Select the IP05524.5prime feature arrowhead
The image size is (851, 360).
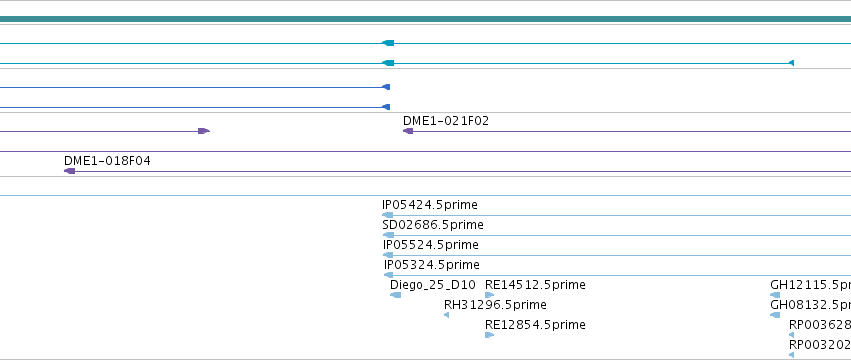388,255
